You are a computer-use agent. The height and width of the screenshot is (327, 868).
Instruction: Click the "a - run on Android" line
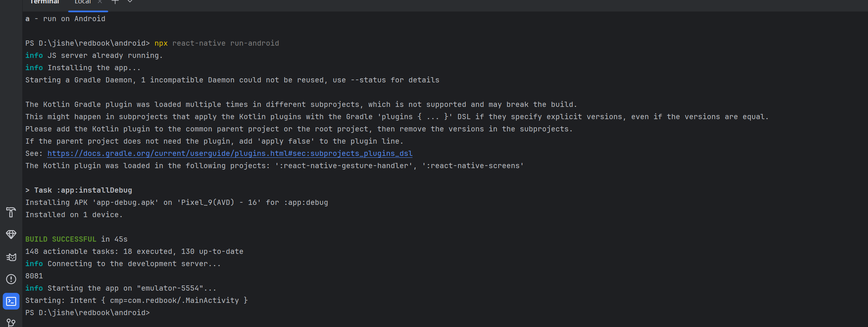pyautogui.click(x=65, y=19)
